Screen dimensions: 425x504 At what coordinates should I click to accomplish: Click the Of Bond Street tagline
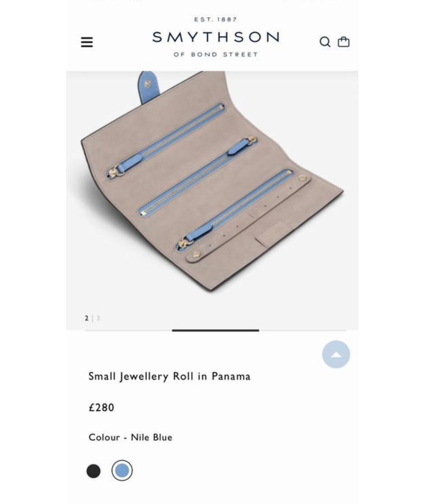(x=216, y=54)
